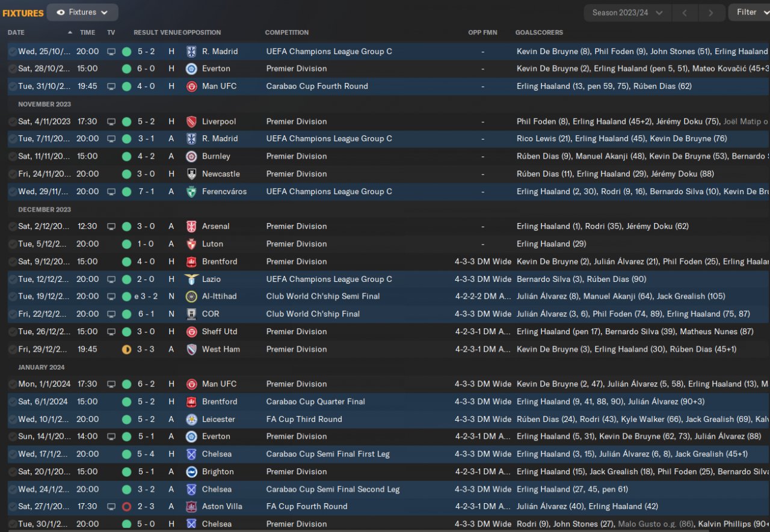This screenshot has height=532, width=770.
Task: Open the Lazio club badge
Action: click(191, 280)
